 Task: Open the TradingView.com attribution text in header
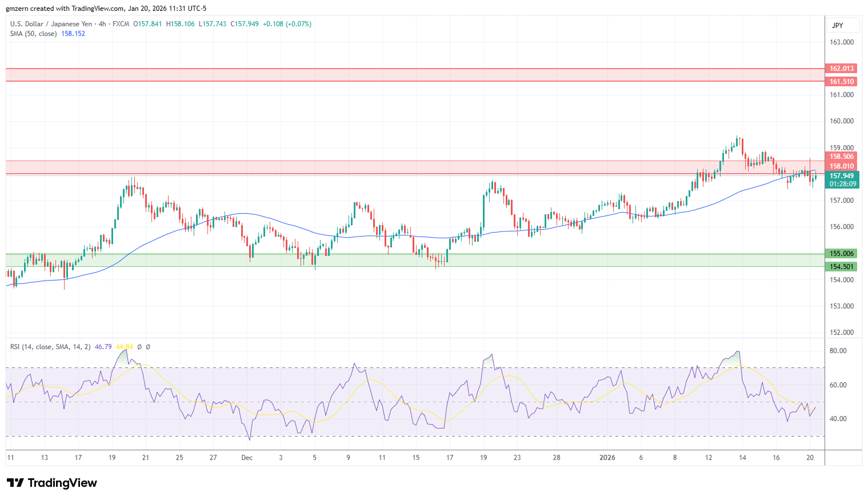click(x=98, y=9)
